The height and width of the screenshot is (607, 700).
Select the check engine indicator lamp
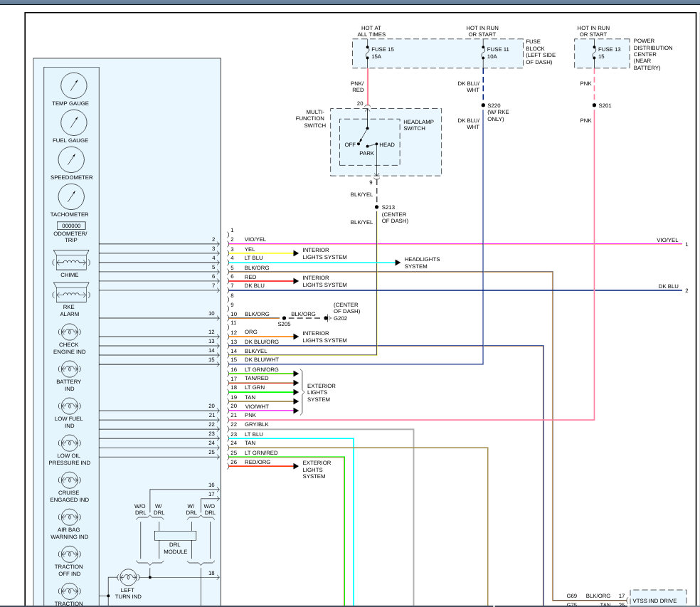(69, 332)
